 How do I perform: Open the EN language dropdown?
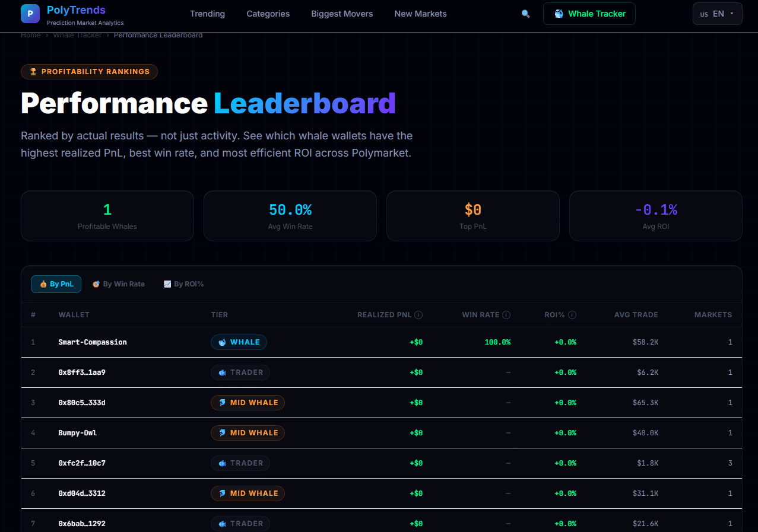click(x=717, y=13)
